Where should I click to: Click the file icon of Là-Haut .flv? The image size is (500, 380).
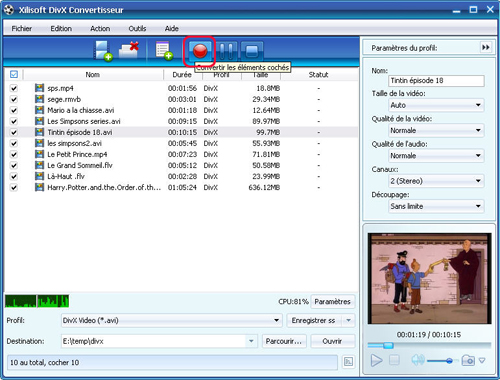[39, 176]
